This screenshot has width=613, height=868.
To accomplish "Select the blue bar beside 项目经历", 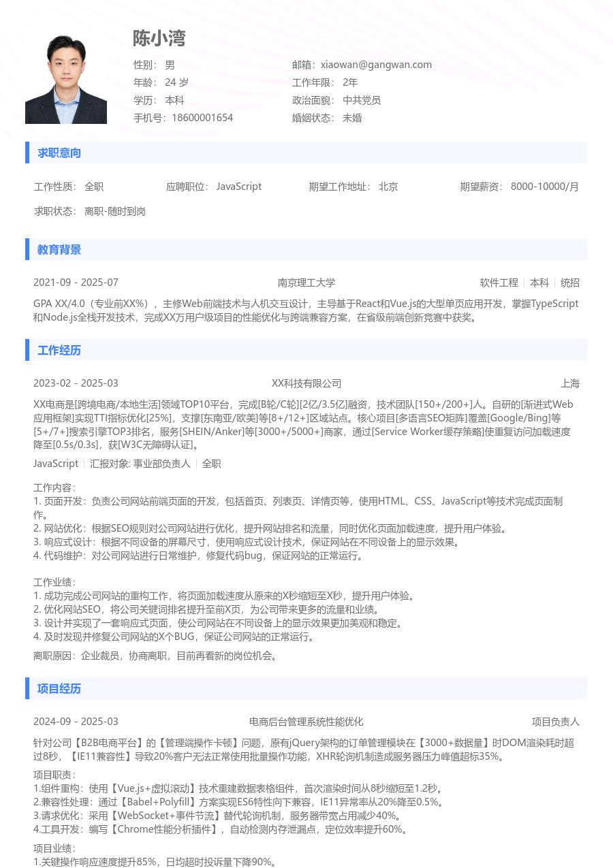I will 27,688.
